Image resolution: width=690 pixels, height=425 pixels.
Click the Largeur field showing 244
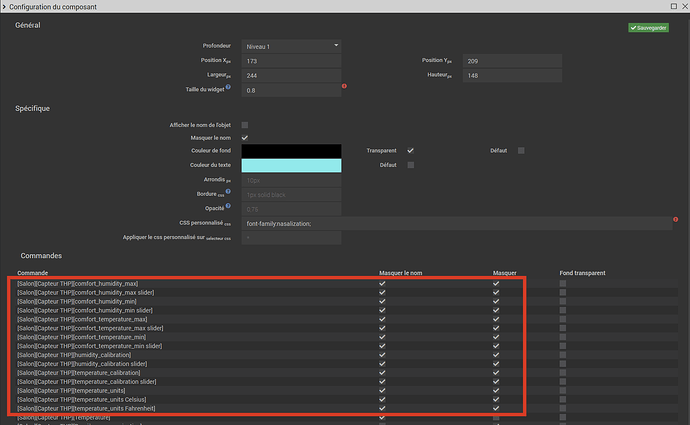pos(291,75)
